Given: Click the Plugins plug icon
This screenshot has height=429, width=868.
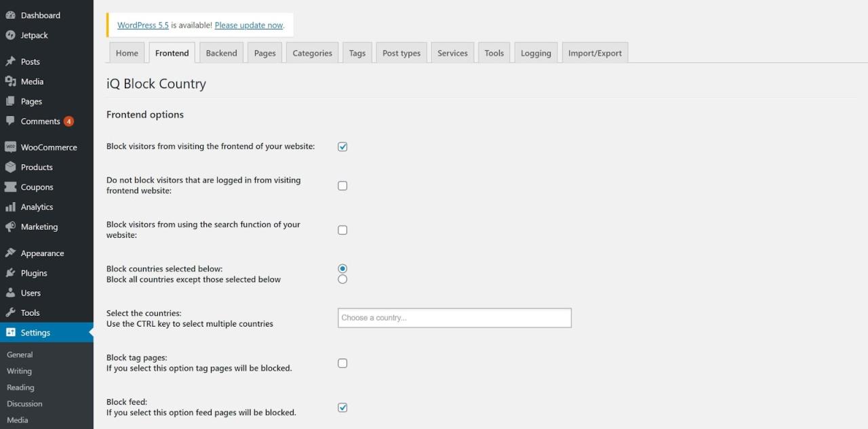Looking at the screenshot, I should click(x=10, y=273).
